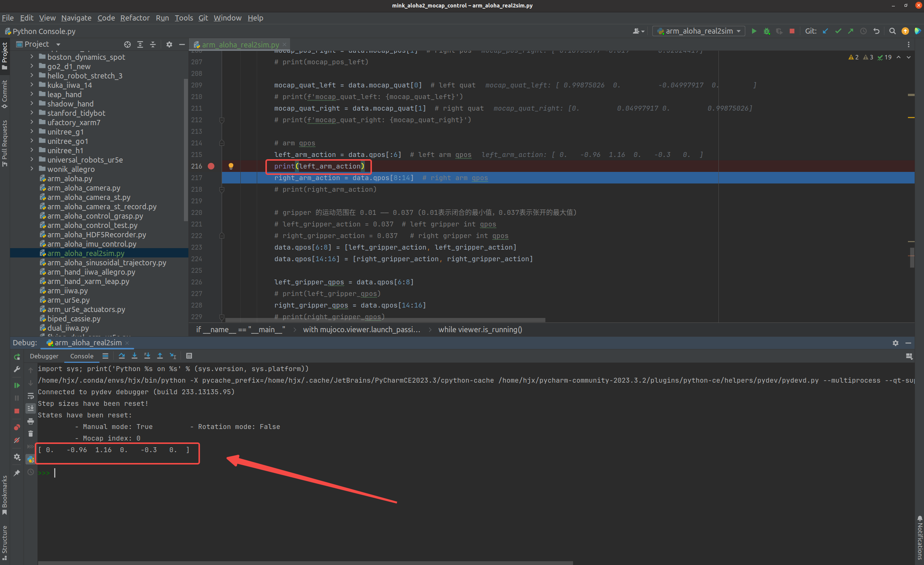924x565 pixels.
Task: Click the Step Into debugger icon
Action: click(x=134, y=355)
